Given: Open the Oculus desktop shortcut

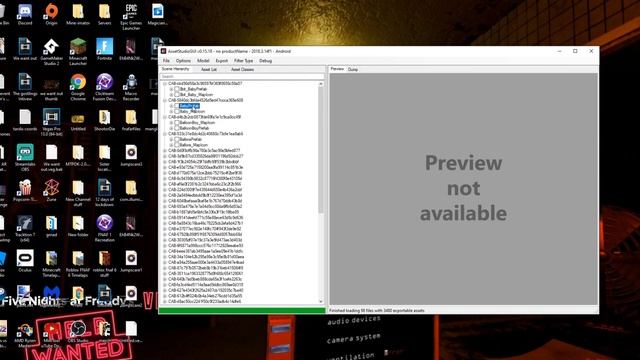Looking at the screenshot, I should tap(25, 262).
